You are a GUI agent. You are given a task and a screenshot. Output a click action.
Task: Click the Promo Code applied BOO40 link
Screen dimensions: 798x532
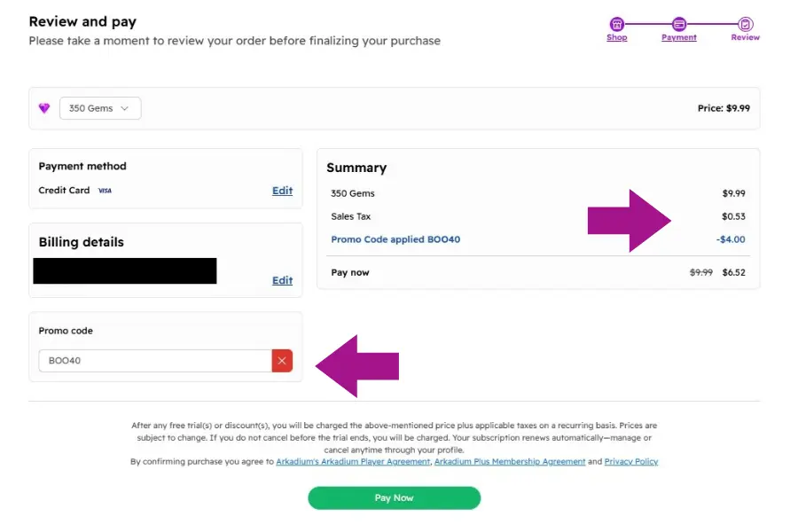click(x=395, y=239)
